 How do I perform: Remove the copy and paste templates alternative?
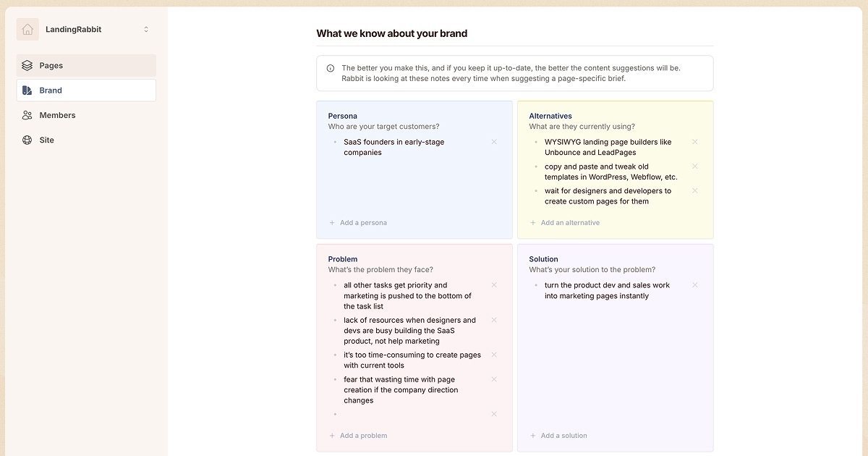[695, 166]
